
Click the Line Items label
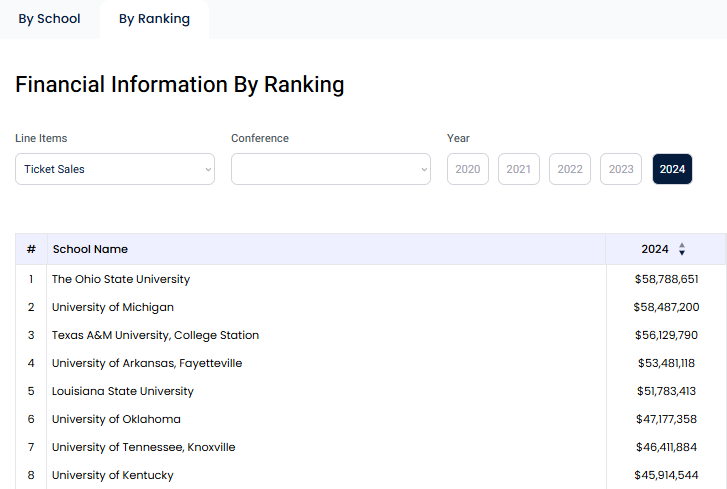click(41, 138)
